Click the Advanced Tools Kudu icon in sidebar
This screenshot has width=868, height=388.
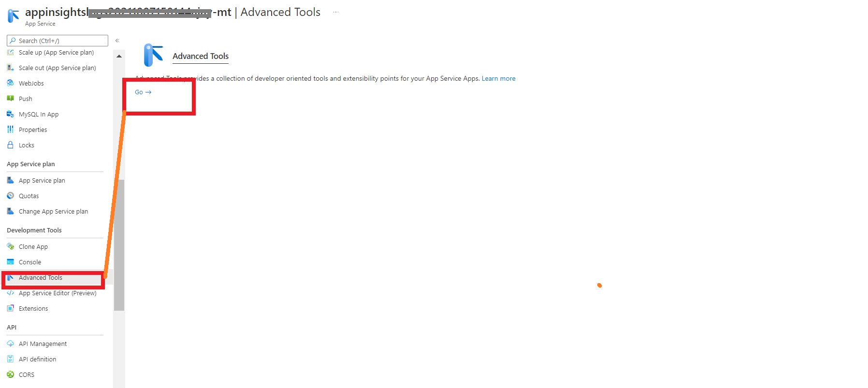click(x=10, y=277)
